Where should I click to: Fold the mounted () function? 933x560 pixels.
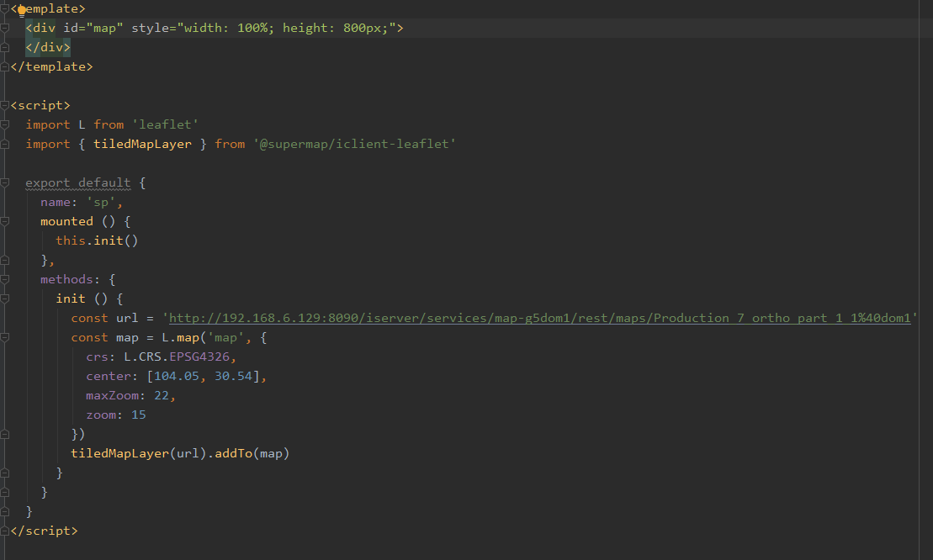[5, 221]
